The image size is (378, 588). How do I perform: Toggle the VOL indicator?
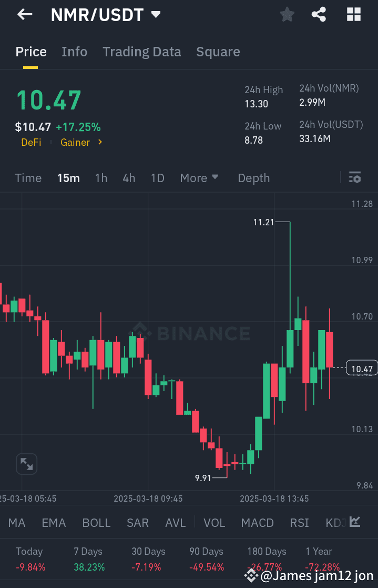click(214, 523)
